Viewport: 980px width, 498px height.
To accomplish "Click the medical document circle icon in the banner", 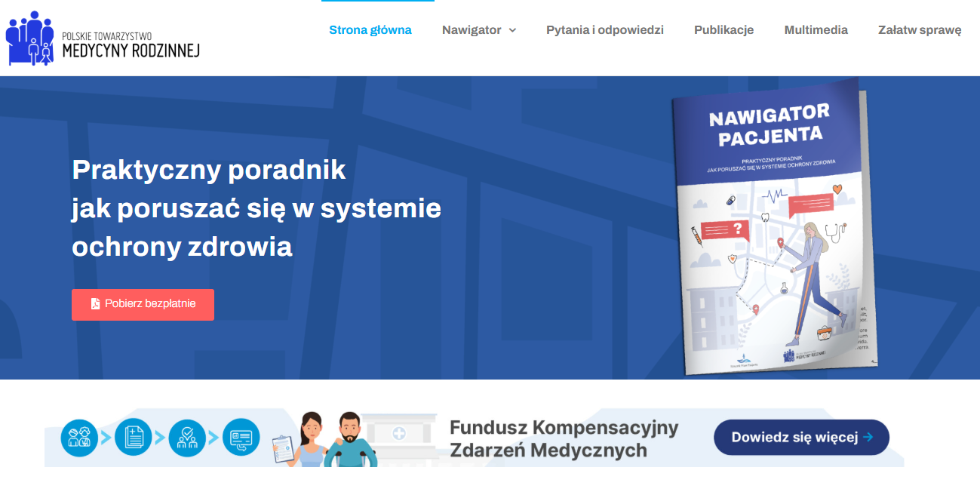I will pos(134,438).
